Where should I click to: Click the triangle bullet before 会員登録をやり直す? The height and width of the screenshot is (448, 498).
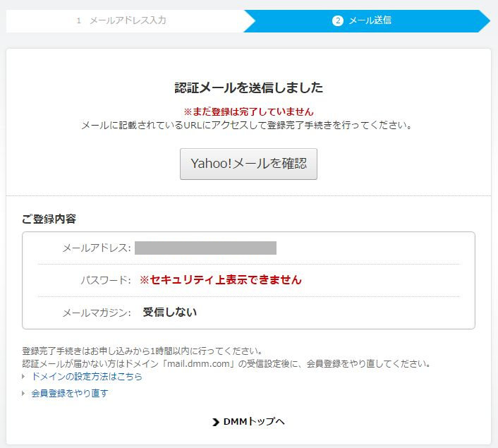pos(23,394)
